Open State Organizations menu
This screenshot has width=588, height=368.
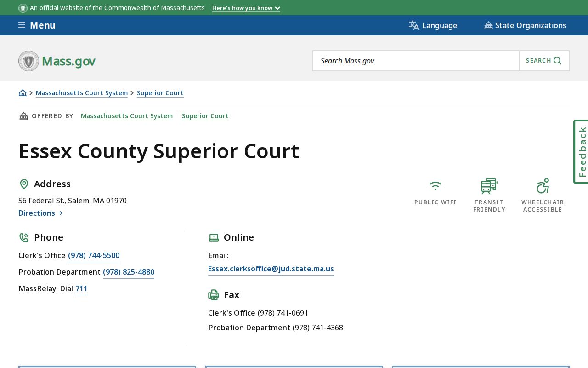pos(525,25)
